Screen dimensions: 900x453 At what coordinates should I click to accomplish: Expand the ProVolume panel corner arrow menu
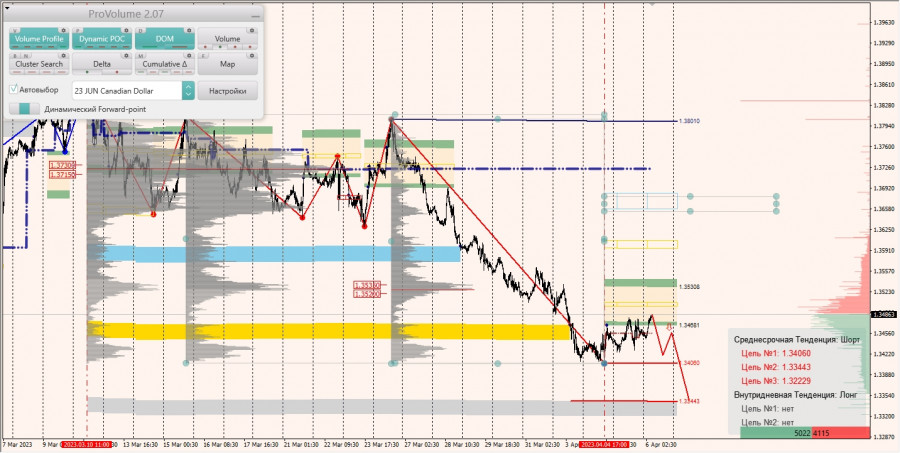(7, 8)
